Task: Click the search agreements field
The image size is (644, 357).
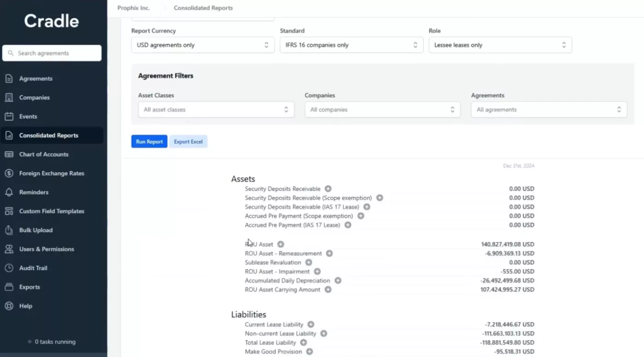Action: [52, 53]
